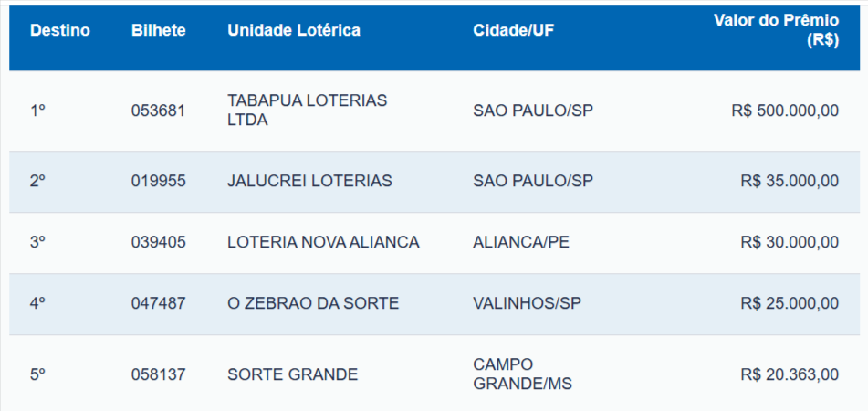Viewport: 868px width, 411px height.
Task: Select O ZEBRAO DA SORTE entry
Action: tap(313, 303)
